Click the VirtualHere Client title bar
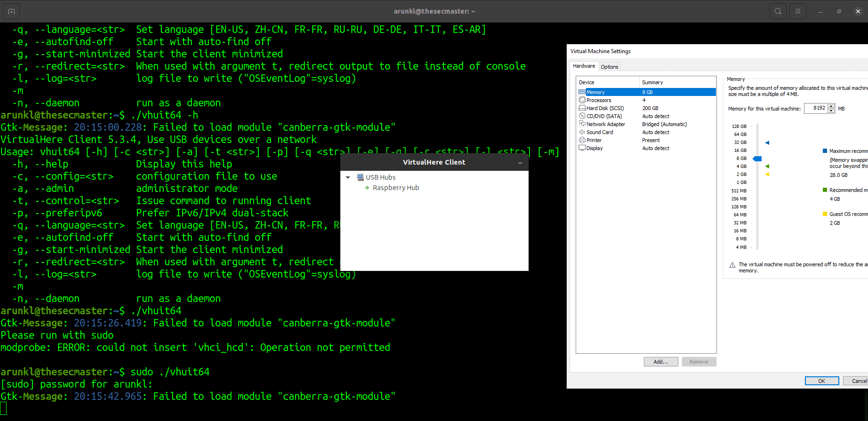The height and width of the screenshot is (421, 868). tap(434, 162)
